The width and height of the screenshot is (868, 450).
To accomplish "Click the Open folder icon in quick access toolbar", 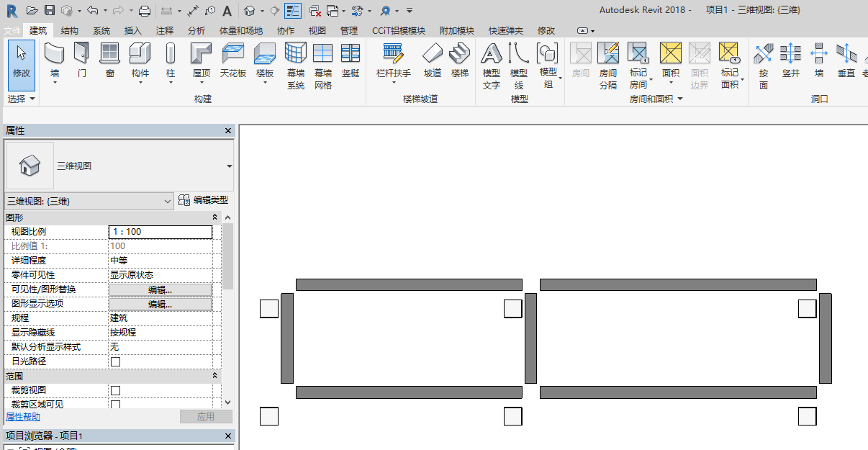I will [x=31, y=10].
